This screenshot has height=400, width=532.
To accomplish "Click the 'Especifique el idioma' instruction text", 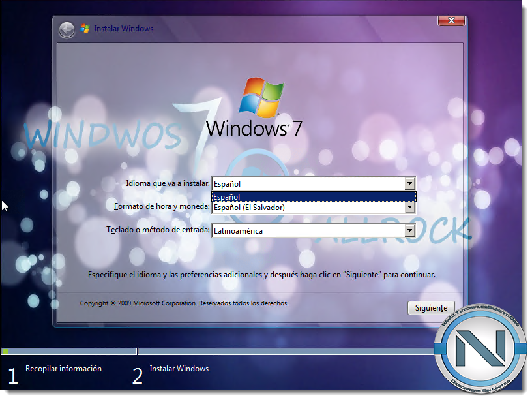I will click(261, 275).
